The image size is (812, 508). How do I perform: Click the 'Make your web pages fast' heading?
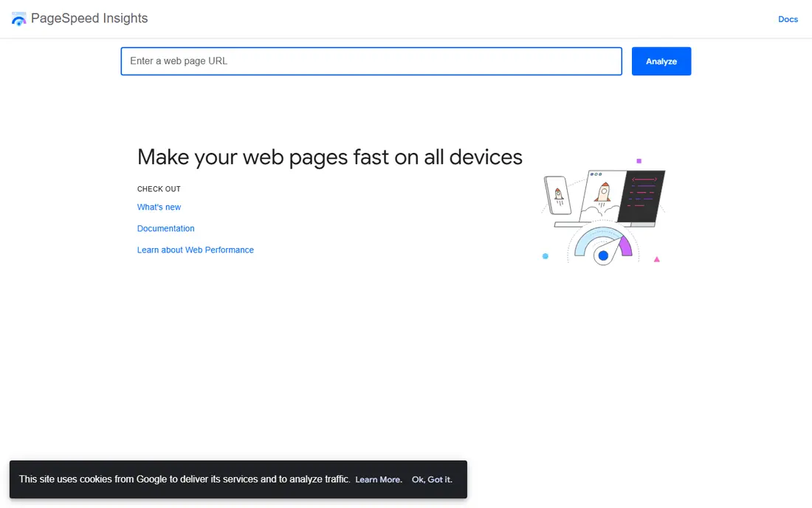coord(330,157)
